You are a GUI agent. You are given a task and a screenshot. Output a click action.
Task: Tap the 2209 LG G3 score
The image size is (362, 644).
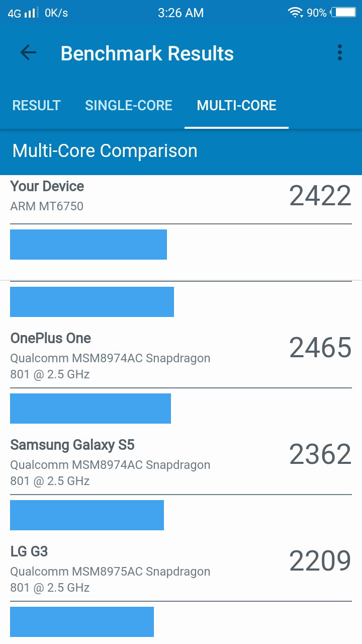click(320, 561)
